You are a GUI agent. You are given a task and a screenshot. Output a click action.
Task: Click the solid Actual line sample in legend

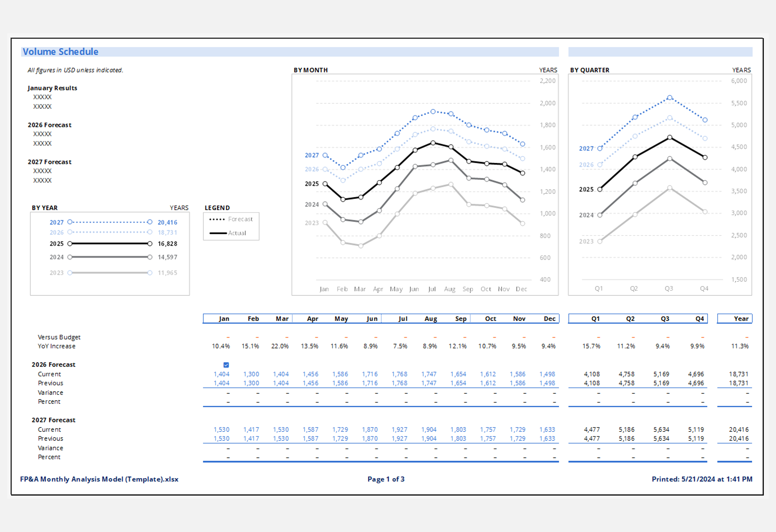click(x=218, y=233)
